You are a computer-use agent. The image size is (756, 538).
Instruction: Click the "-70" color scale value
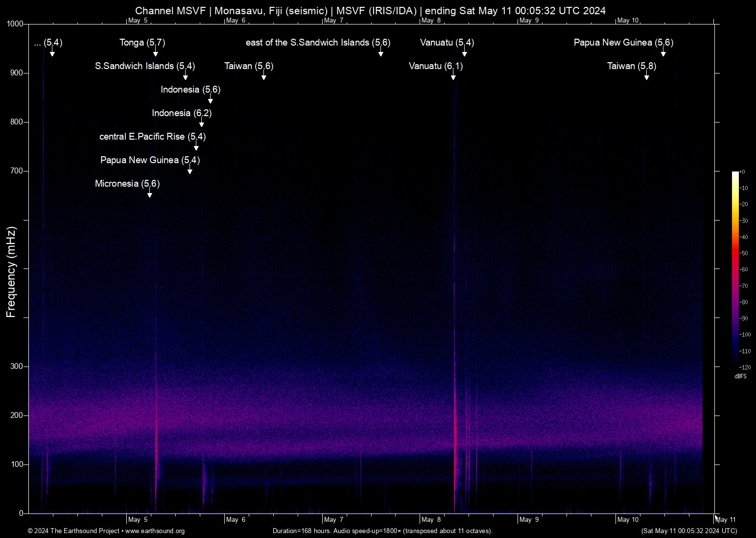coord(744,286)
